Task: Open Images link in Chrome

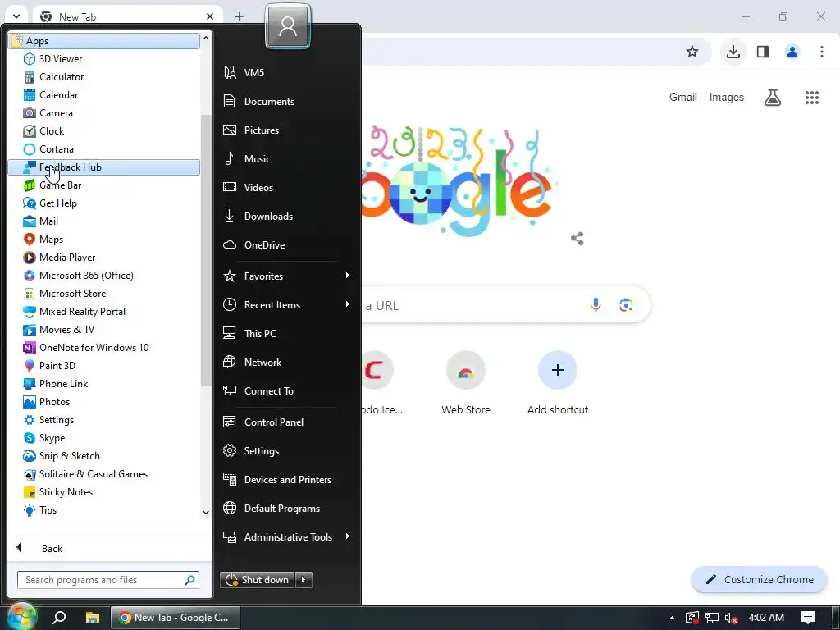Action: pyautogui.click(x=727, y=97)
